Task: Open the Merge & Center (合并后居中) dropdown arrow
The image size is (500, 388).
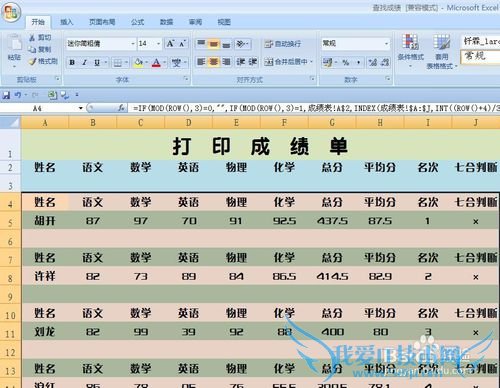Action: (x=312, y=62)
